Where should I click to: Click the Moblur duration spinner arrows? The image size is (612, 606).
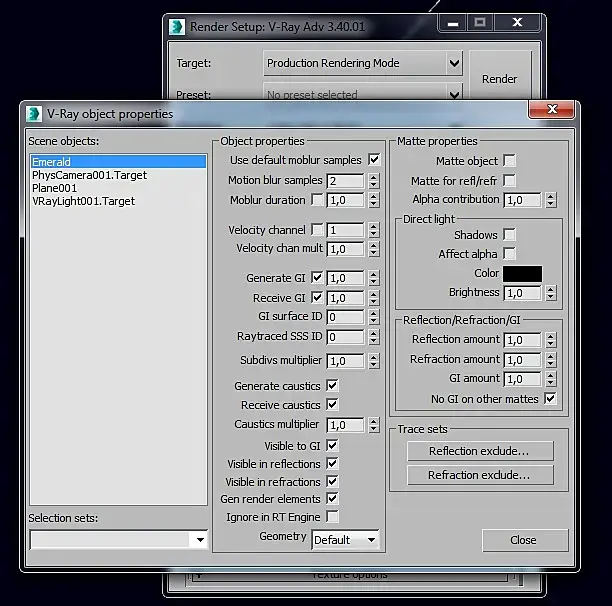click(374, 200)
